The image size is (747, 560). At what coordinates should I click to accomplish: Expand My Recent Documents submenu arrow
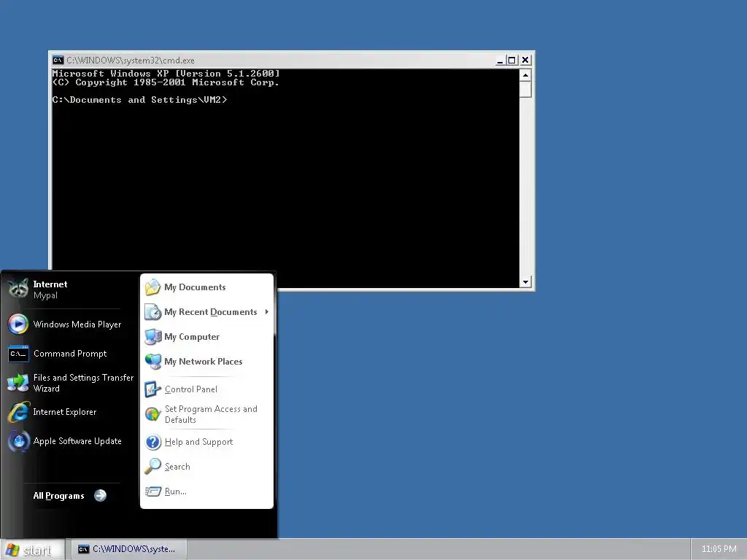pyautogui.click(x=267, y=312)
